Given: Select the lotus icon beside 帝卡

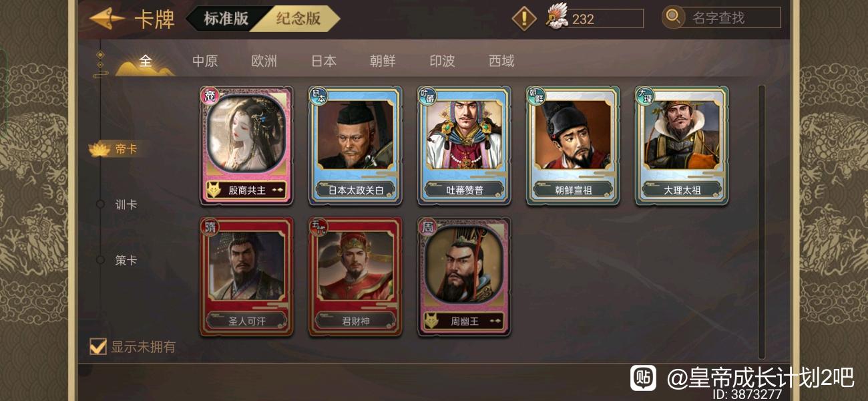Looking at the screenshot, I should 99,149.
